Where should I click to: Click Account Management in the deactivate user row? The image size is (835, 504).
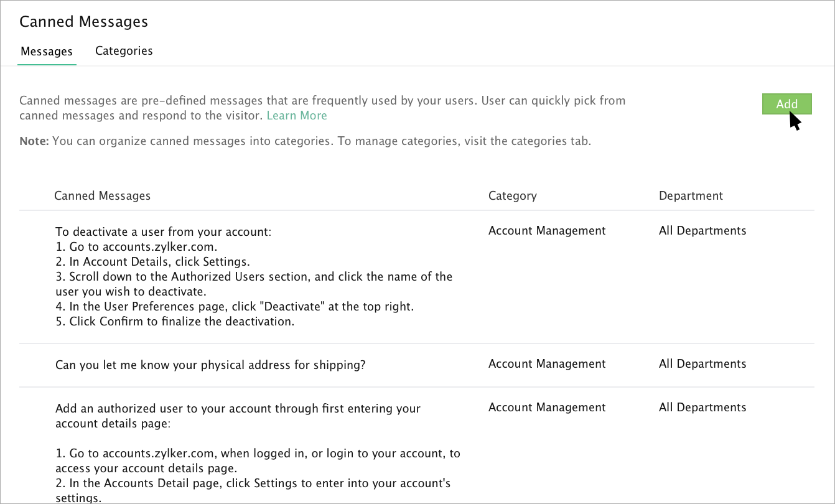tap(547, 231)
